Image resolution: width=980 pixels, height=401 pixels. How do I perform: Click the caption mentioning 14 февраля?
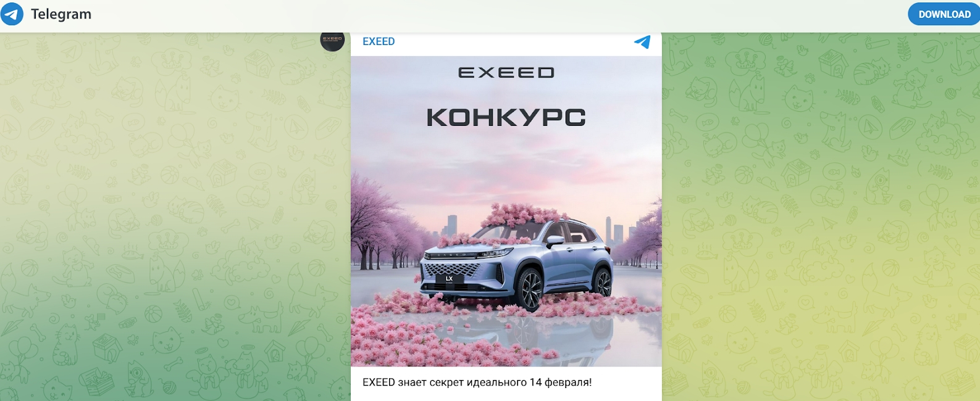tap(477, 382)
